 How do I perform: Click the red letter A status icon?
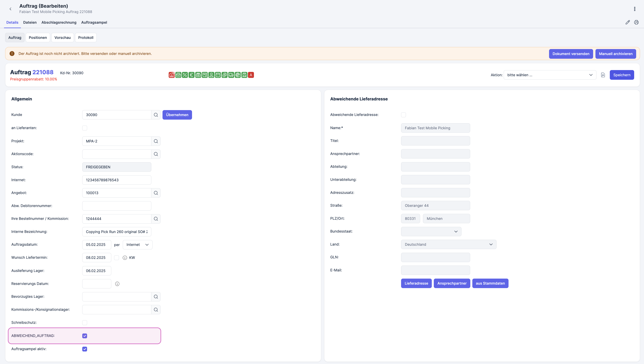pyautogui.click(x=251, y=75)
